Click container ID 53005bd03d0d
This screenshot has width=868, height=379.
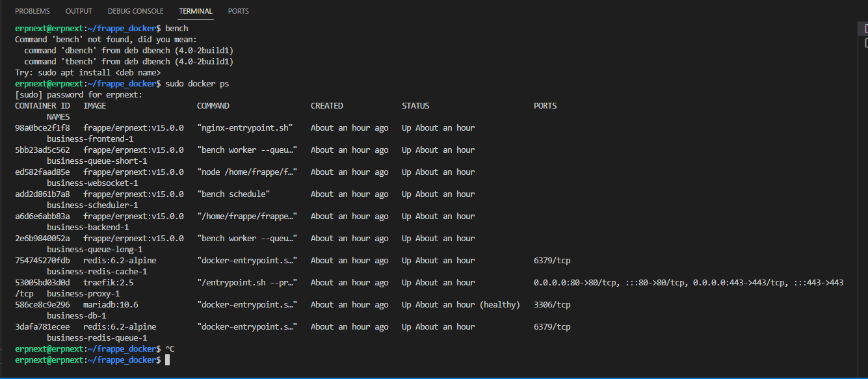42,283
